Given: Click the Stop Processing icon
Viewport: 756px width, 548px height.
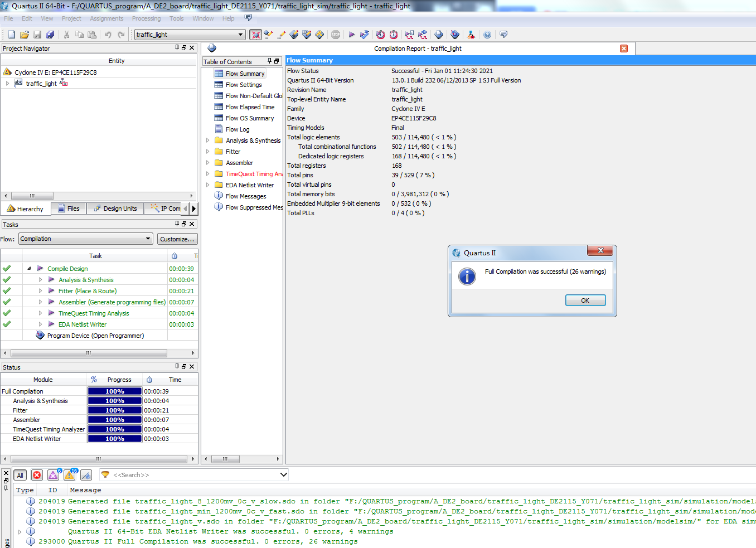Looking at the screenshot, I should coord(336,35).
